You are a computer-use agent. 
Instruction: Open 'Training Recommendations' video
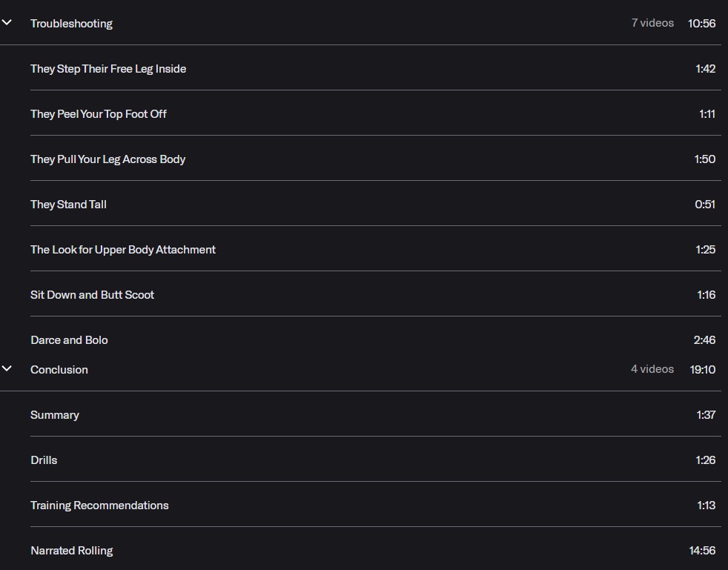(x=99, y=506)
